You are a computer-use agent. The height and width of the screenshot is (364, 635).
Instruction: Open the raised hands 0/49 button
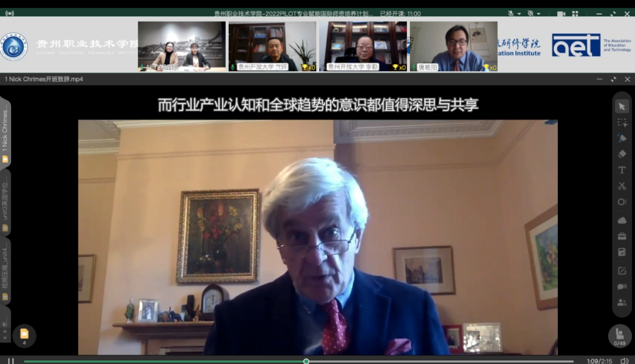tap(620, 336)
